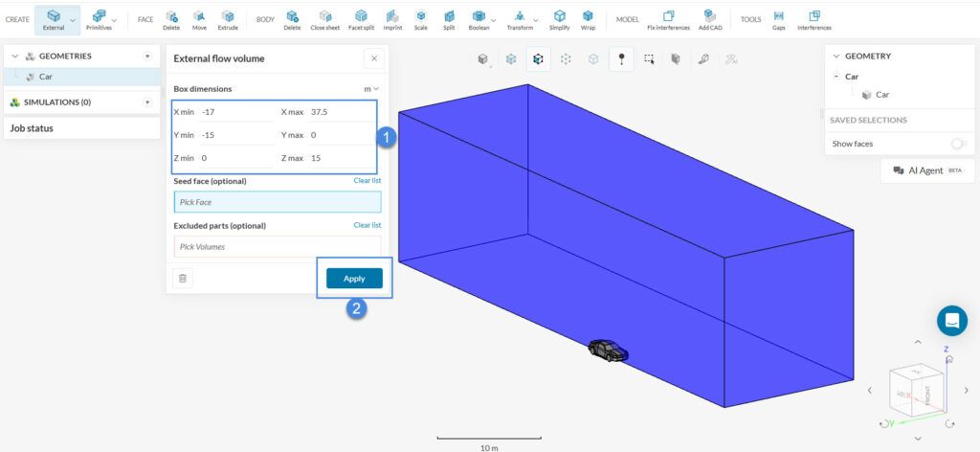Toggle the Show faces switch
Viewport: 980px width, 452px height.
[956, 144]
